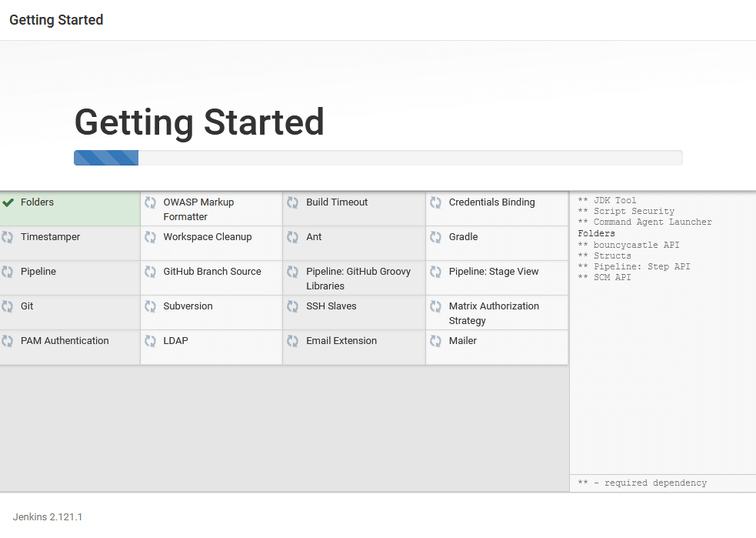Click the pending spinner icon beside SSH Slaves
This screenshot has height=538, width=756.
(x=293, y=307)
